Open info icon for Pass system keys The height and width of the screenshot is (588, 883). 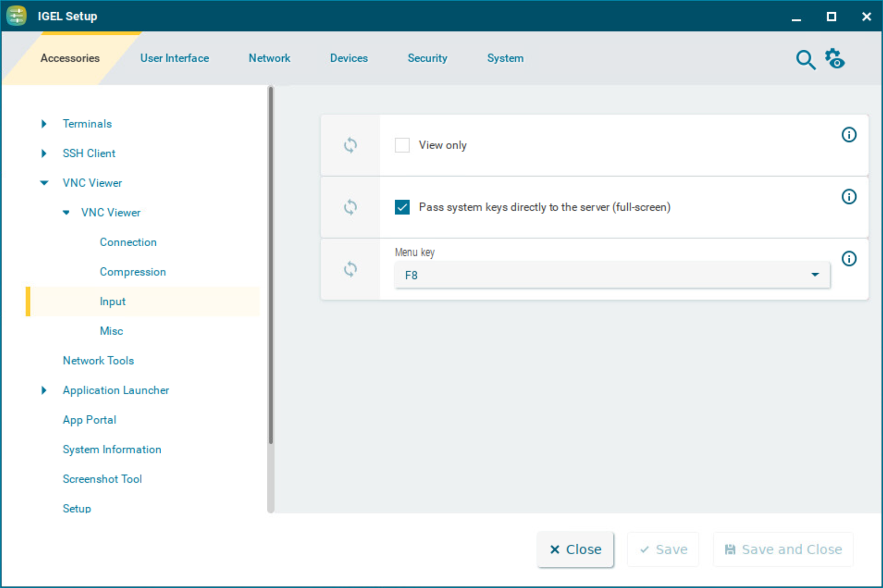click(x=849, y=197)
